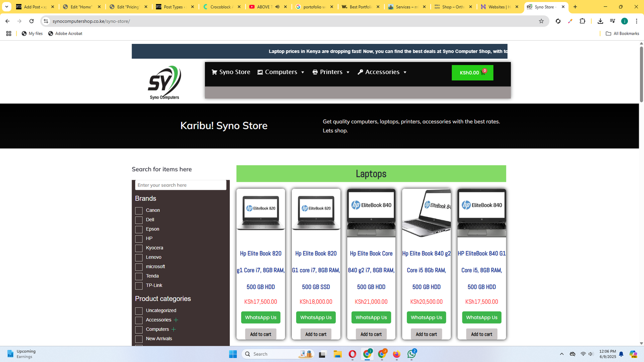Switch to the Post Types tab
Image resolution: width=644 pixels, height=362 pixels.
pyautogui.click(x=175, y=7)
